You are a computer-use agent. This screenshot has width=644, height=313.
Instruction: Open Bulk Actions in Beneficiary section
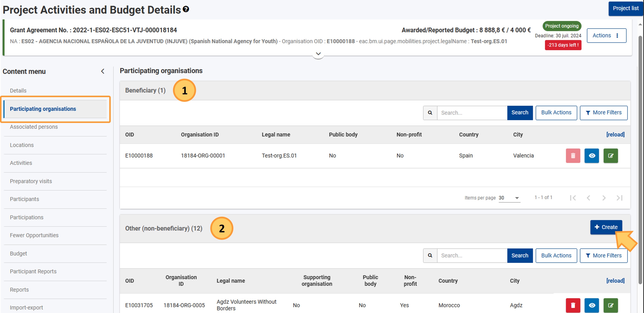(x=556, y=113)
